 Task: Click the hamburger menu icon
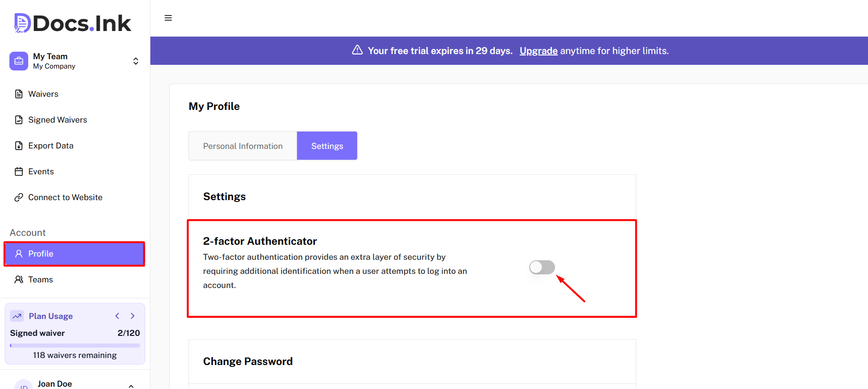(168, 18)
